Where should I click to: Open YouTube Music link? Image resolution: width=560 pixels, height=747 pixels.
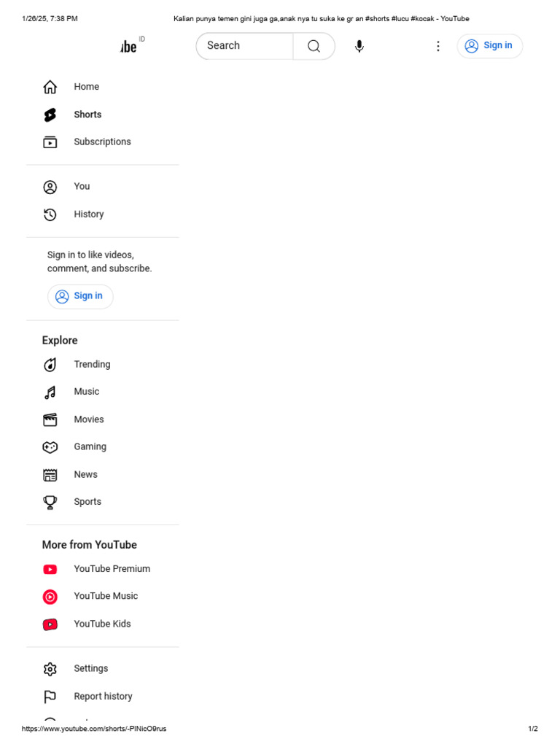click(106, 596)
